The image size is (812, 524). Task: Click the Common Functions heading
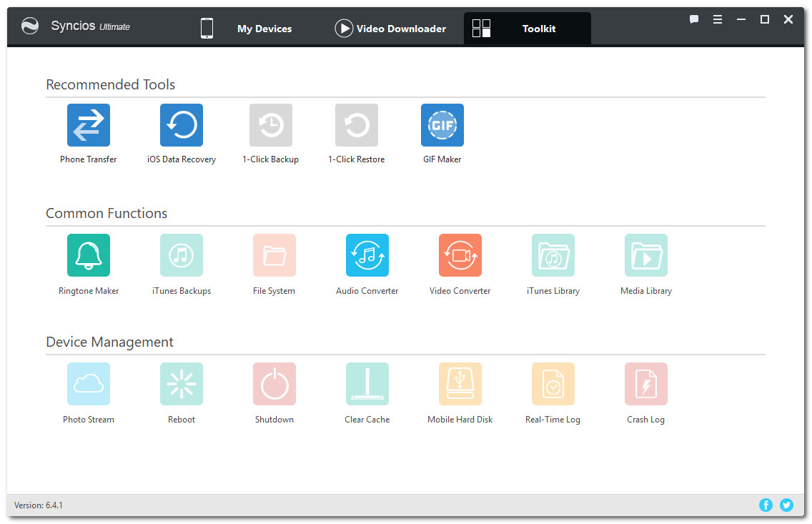coord(107,213)
